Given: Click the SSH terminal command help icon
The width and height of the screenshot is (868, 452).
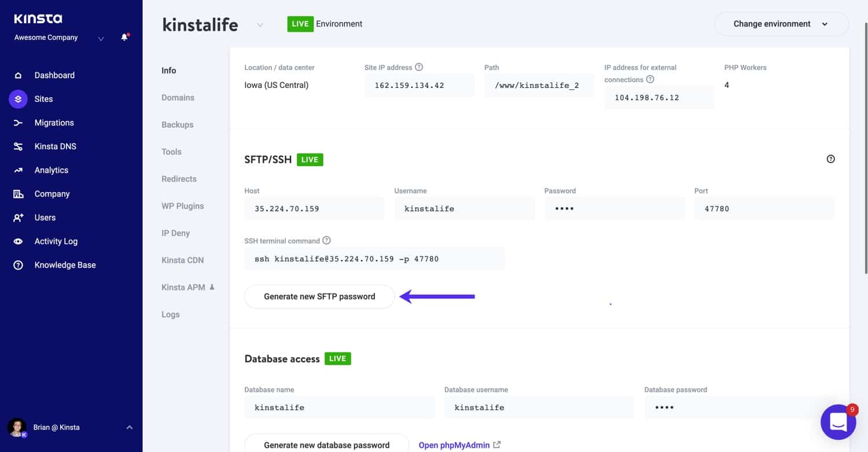Looking at the screenshot, I should [326, 240].
